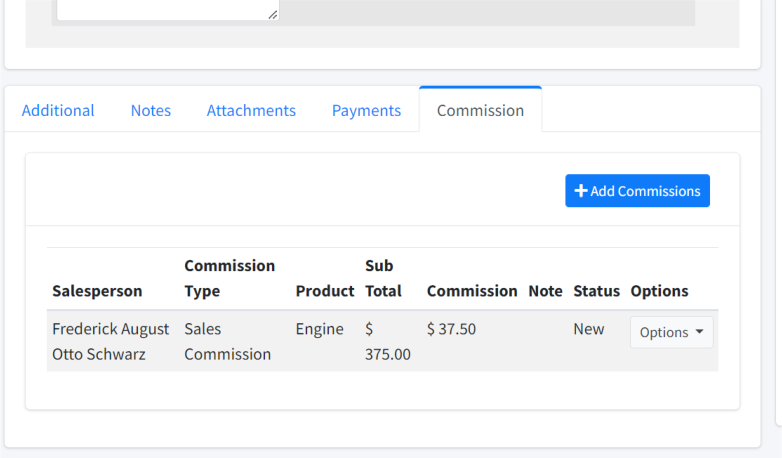Open the Notes tab

point(151,110)
